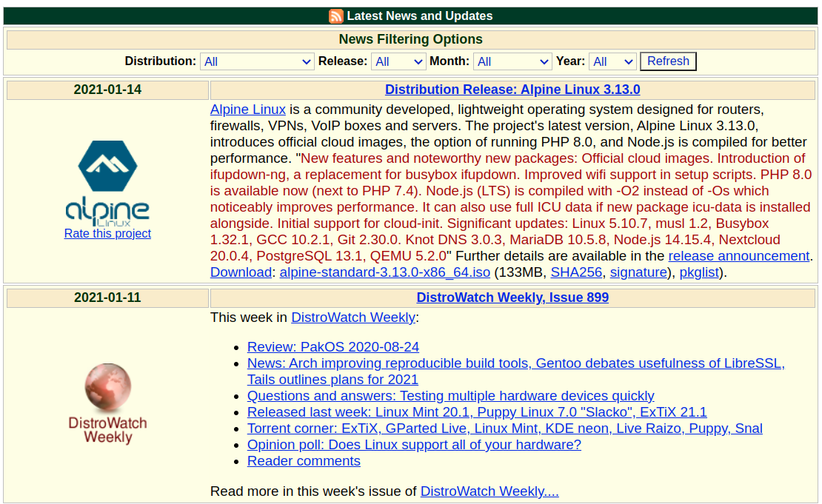Click the Alpine Linux logo
Viewport: 822px width, 504px height.
pos(107,183)
